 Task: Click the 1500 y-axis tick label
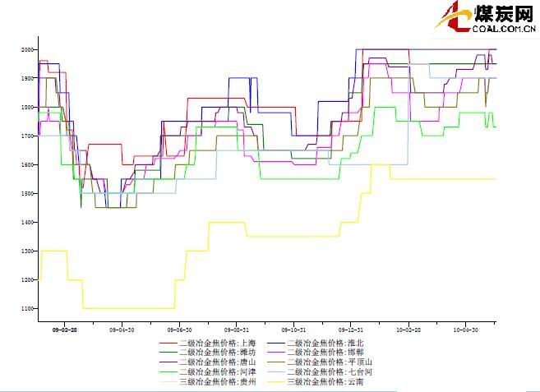pyautogui.click(x=27, y=194)
